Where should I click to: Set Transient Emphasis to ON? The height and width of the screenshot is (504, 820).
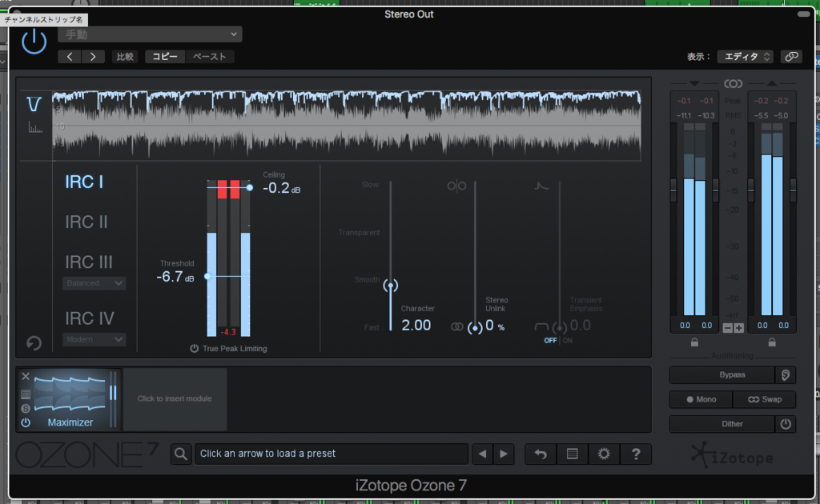pos(568,341)
